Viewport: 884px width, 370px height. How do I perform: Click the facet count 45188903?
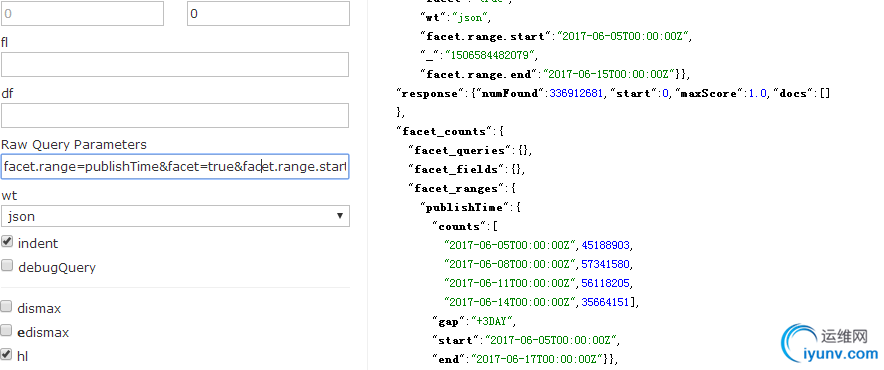coord(606,245)
